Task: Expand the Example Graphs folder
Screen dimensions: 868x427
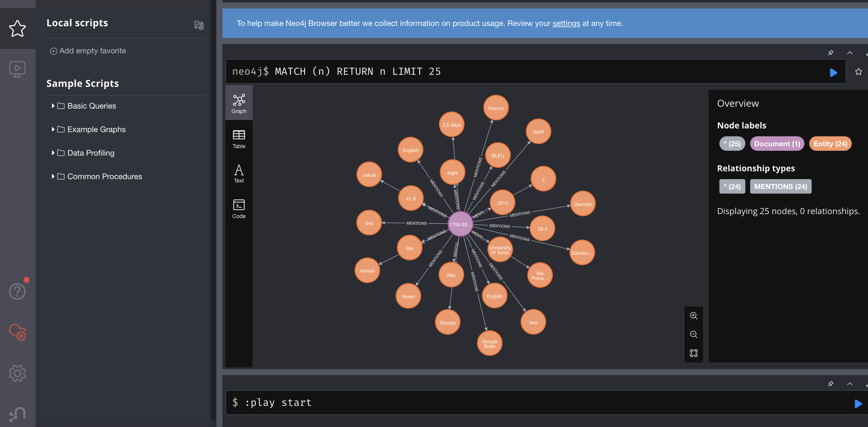Action: point(96,129)
